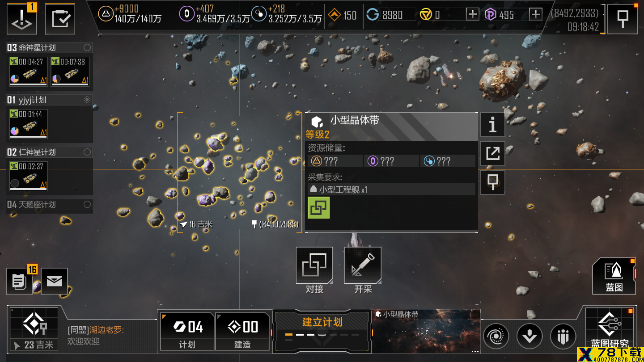The height and width of the screenshot is (362, 644).
Task: Expand the downward arrow button at bottom
Action: tap(530, 336)
